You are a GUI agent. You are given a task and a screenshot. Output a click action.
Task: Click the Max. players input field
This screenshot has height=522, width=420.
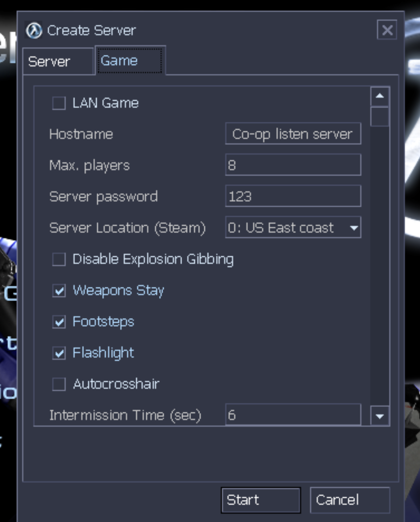point(293,165)
